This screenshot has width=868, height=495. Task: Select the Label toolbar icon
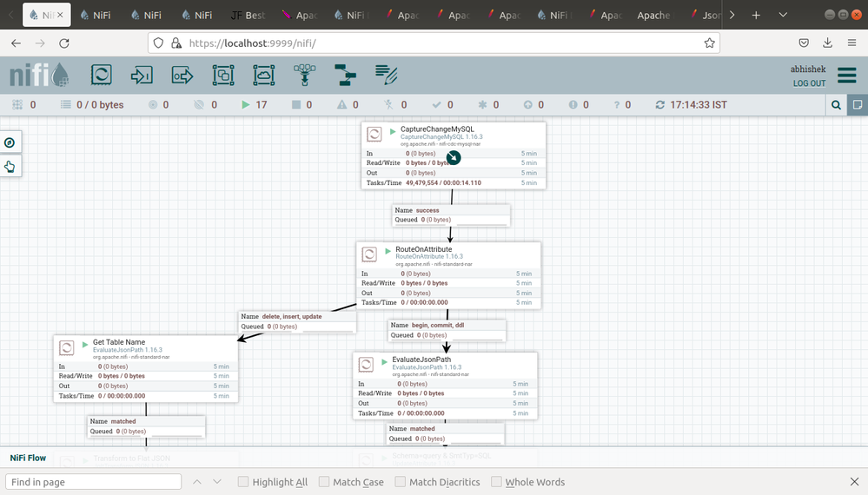pos(387,76)
